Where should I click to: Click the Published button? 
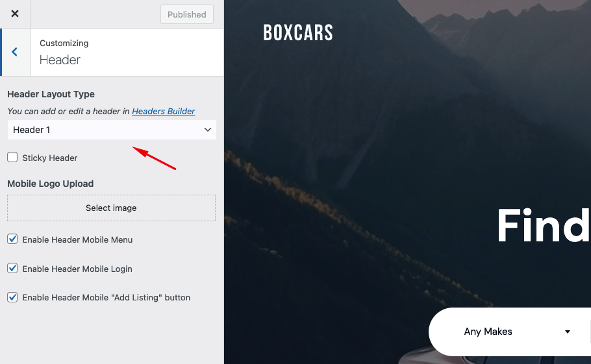[x=186, y=14]
